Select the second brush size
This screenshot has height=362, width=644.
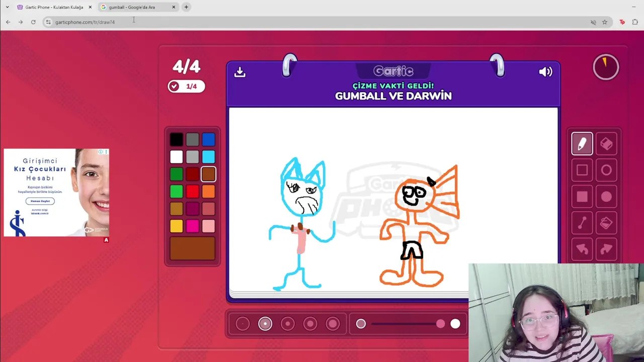(x=265, y=324)
